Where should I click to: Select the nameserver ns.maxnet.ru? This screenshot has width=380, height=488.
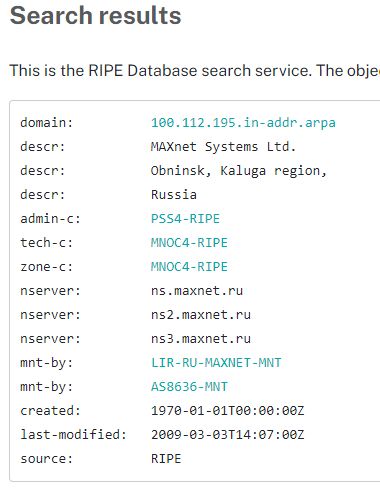point(197,291)
